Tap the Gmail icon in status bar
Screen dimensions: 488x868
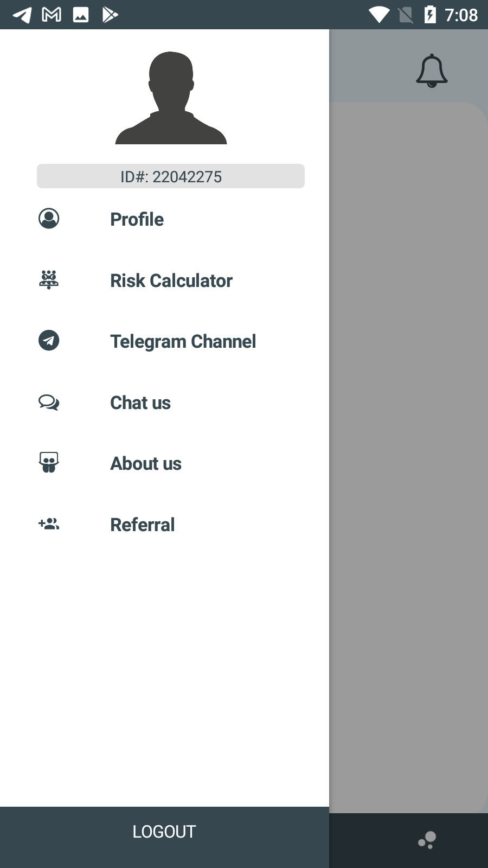click(x=52, y=15)
